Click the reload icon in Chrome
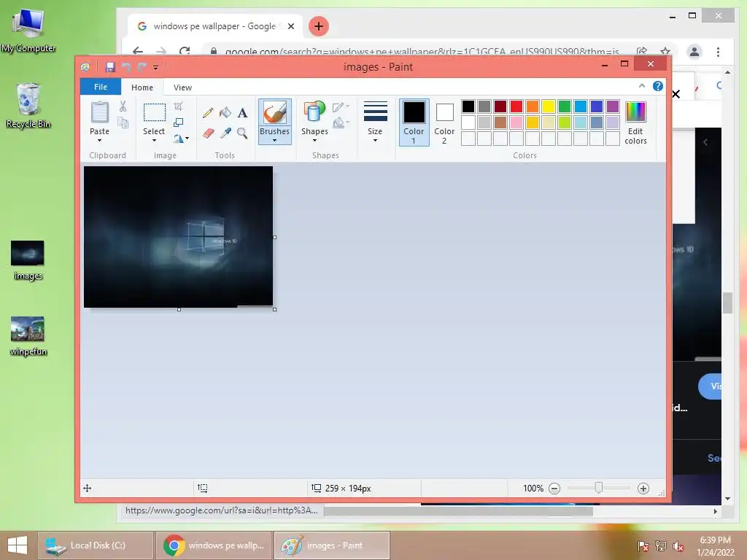 [185, 51]
